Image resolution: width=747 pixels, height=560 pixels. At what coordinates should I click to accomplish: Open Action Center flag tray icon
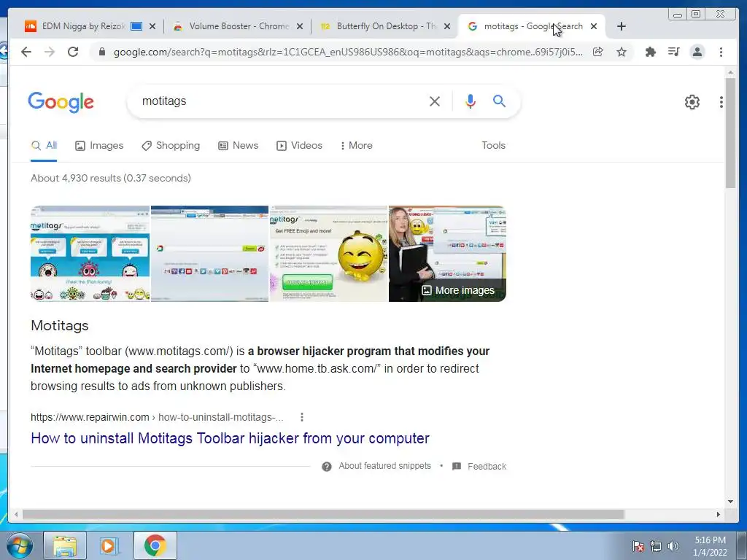(x=638, y=546)
